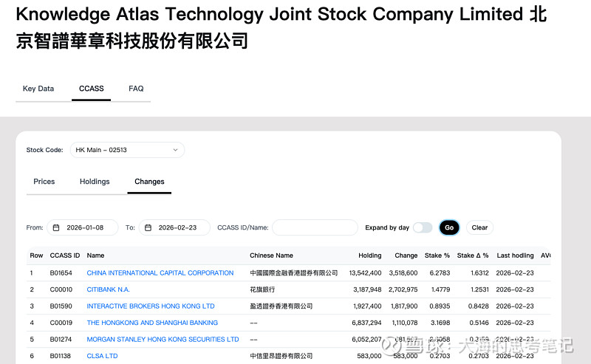Click the Last holding column header
This screenshot has width=591, height=364.
click(515, 255)
